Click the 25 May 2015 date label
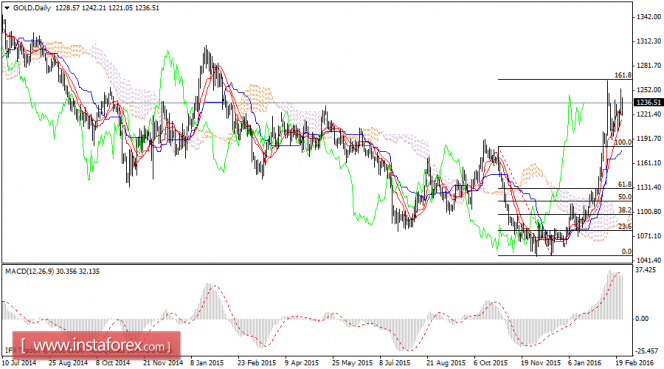Screen dimensions: 664x369 pyautogui.click(x=351, y=363)
